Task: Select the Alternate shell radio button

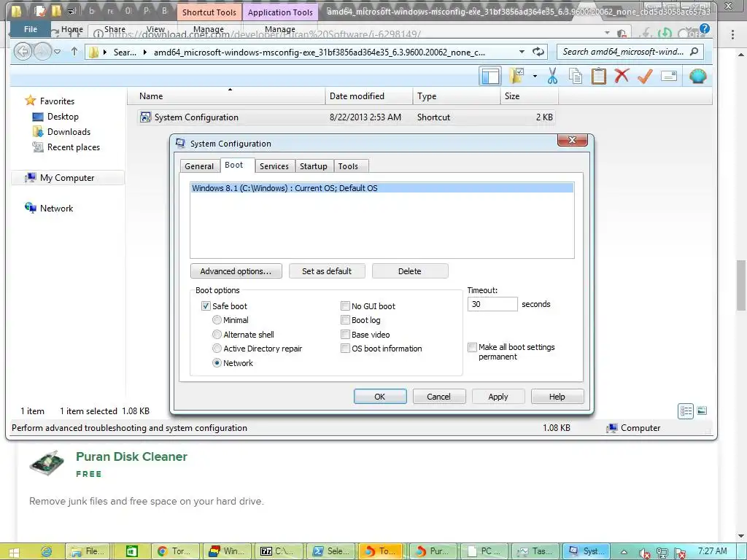Action: 217,334
